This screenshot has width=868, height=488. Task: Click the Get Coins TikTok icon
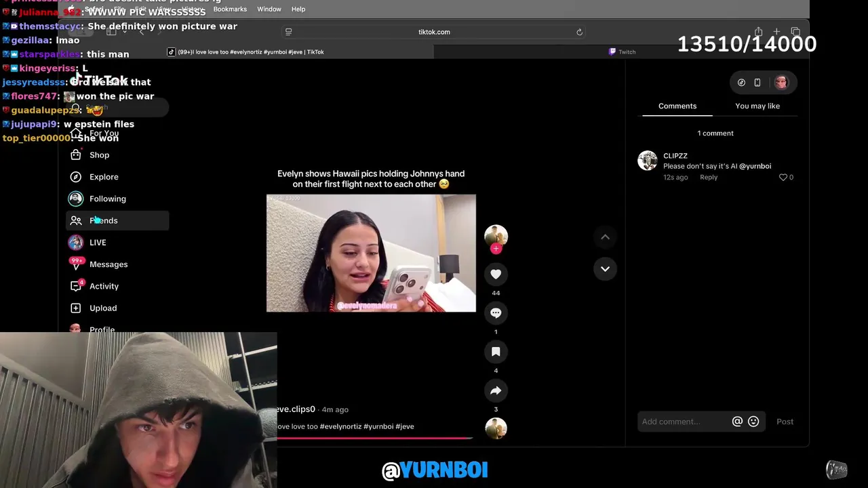741,83
